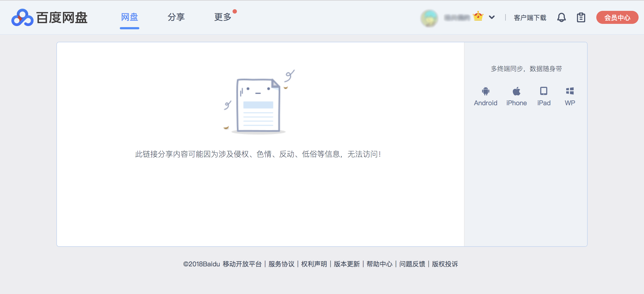Image resolution: width=644 pixels, height=294 pixels.
Task: Click the 问题反馈 footer link
Action: (412, 264)
